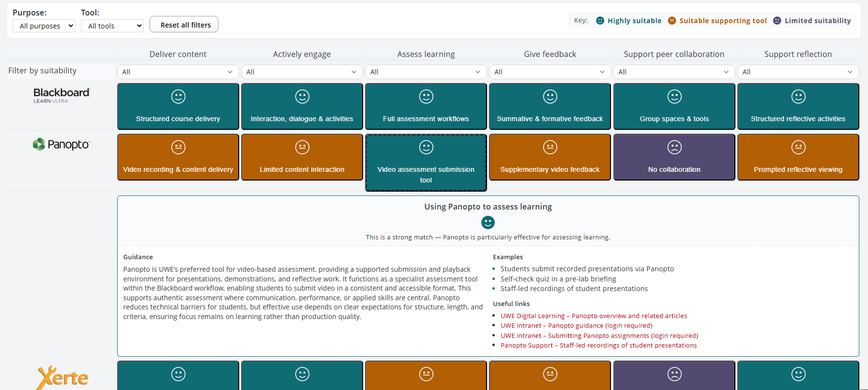
Task: Open the Limited content interaction tile
Action: click(302, 157)
